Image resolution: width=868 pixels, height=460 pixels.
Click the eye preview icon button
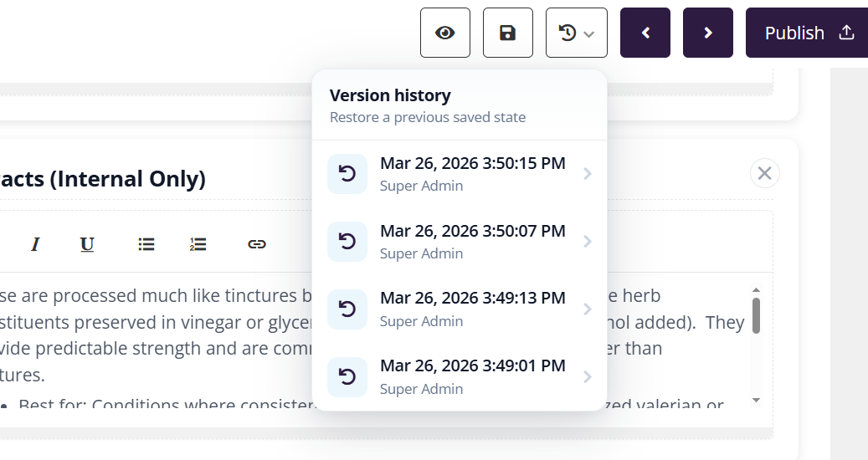(444, 33)
